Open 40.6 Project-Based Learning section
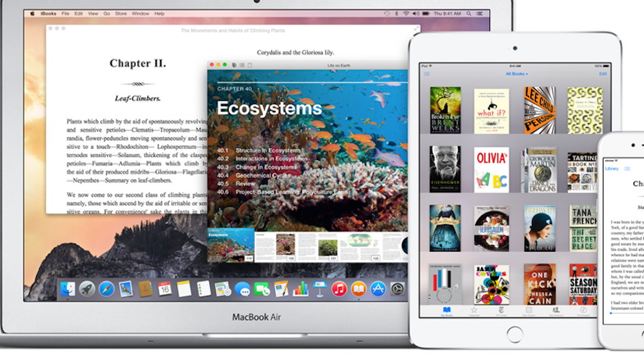Screen dimensions: 644x358 (282, 192)
